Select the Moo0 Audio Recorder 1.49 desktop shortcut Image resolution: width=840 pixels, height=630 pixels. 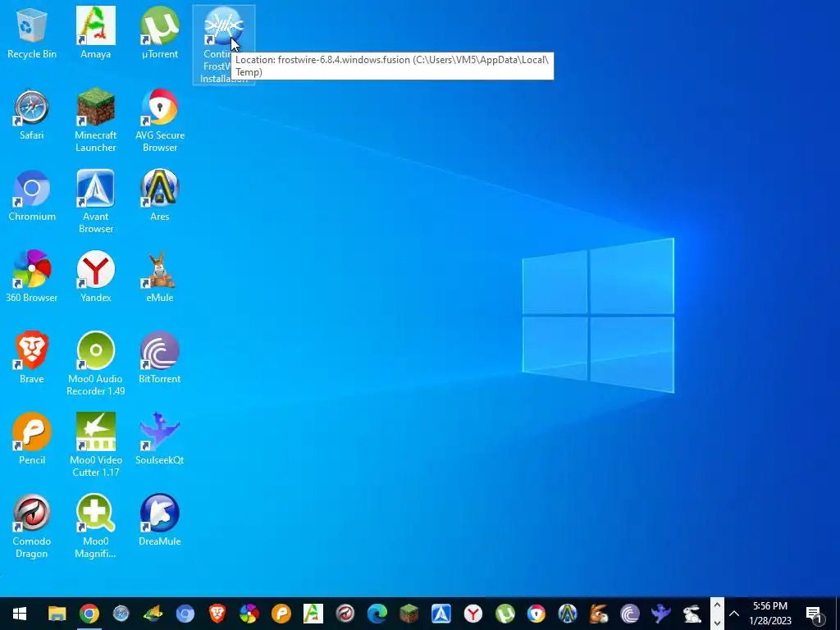(x=95, y=364)
